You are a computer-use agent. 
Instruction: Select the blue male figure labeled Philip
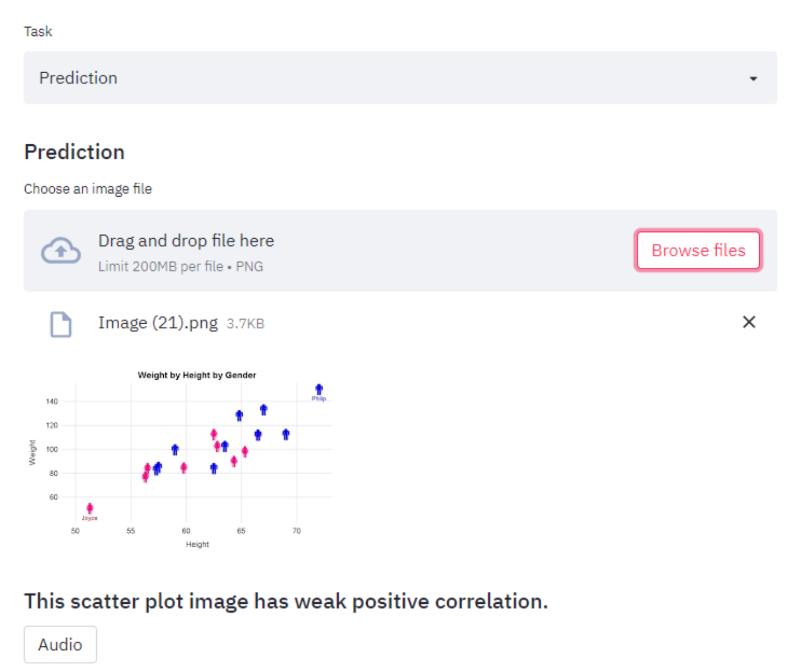click(x=319, y=389)
